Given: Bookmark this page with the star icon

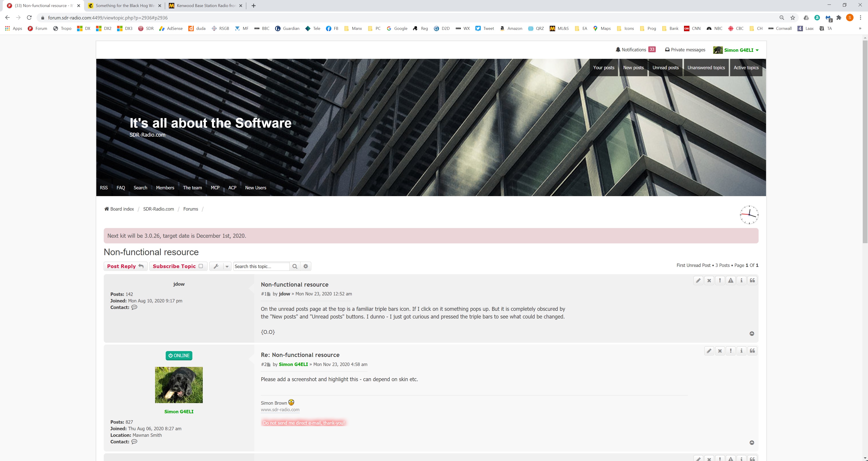Looking at the screenshot, I should (x=793, y=18).
